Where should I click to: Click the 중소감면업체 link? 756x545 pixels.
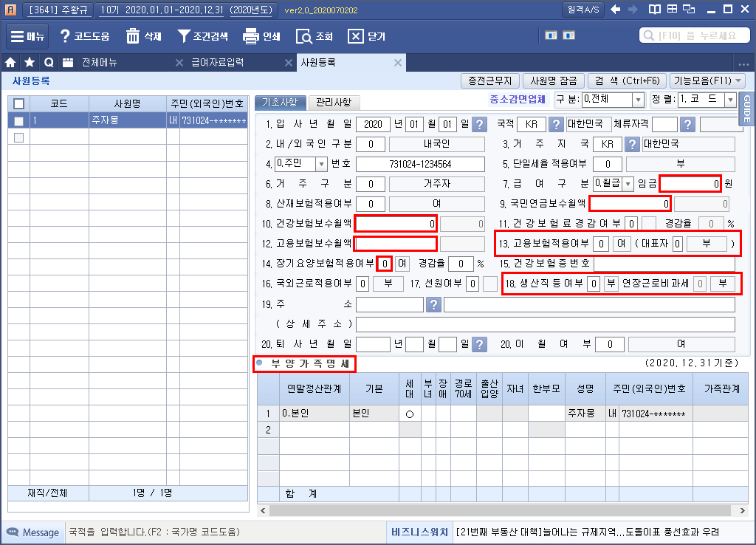point(518,100)
